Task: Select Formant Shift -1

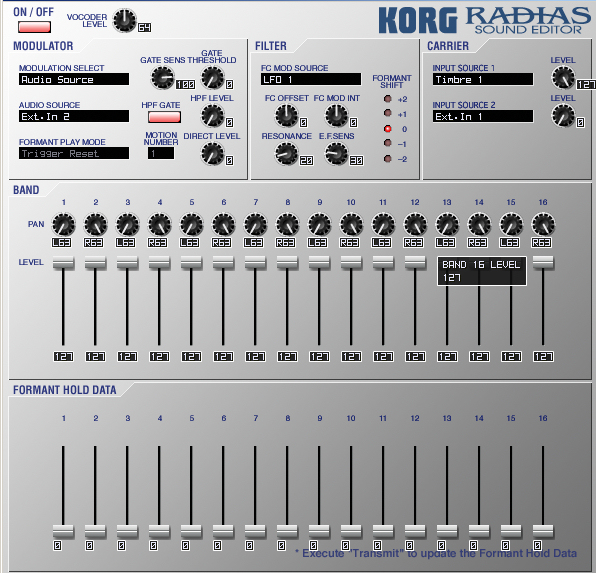Action: point(388,143)
